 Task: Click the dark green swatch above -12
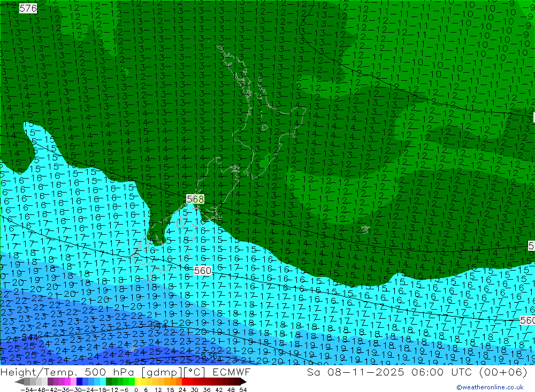pos(109,382)
